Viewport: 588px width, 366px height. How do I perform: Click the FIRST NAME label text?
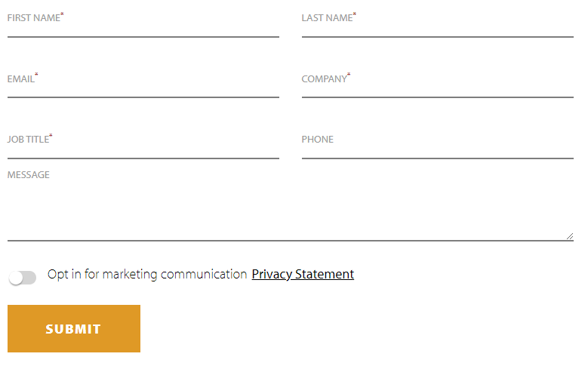(x=33, y=18)
